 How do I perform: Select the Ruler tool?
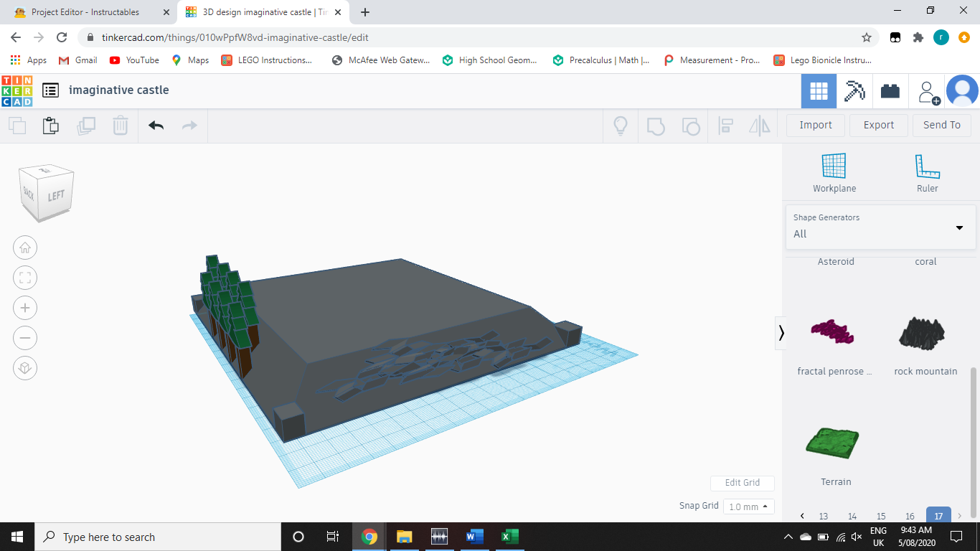[927, 174]
